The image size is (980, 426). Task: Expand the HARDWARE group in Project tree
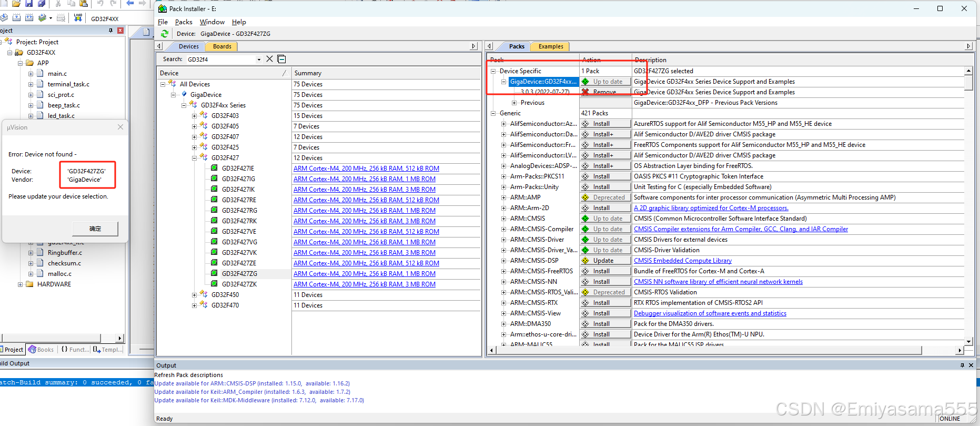[x=20, y=284]
